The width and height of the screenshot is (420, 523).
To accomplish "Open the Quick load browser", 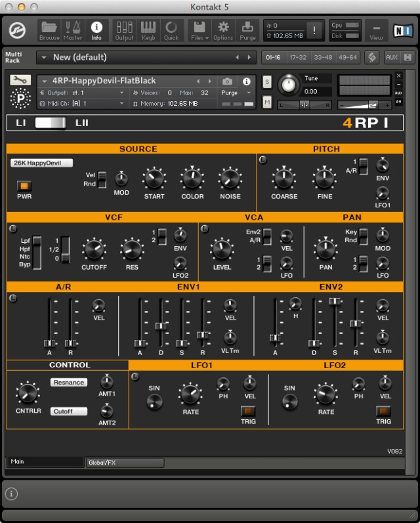I will [171, 30].
